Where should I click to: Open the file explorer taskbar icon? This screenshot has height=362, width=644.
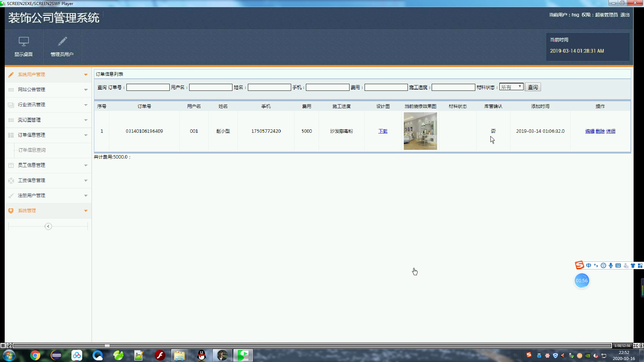point(179,355)
